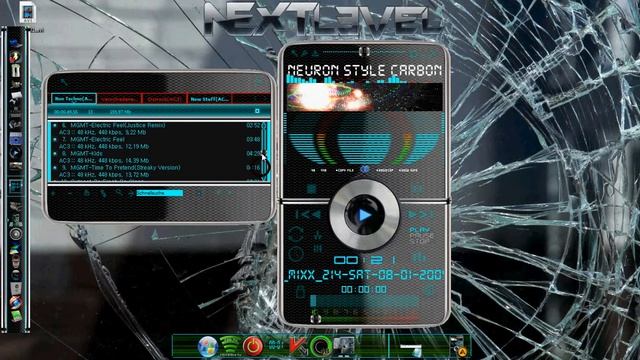Click the playlist vertical scrollbar

point(265,151)
